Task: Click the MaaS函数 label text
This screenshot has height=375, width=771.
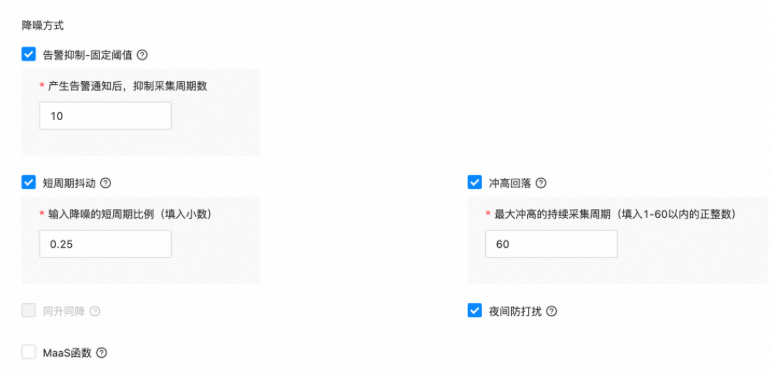Action: (x=67, y=353)
